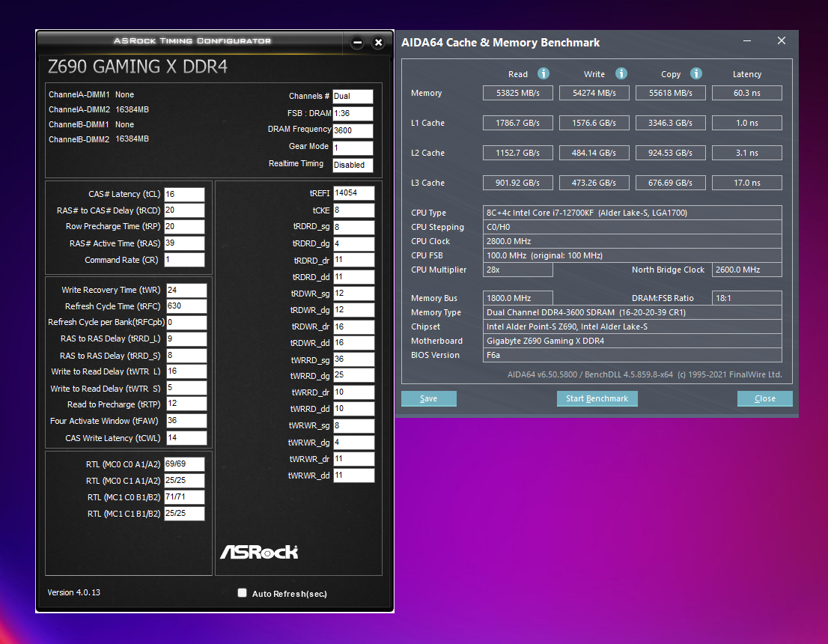This screenshot has width=828, height=644.
Task: Close the ASRock Timing Configurator window
Action: pyautogui.click(x=378, y=42)
